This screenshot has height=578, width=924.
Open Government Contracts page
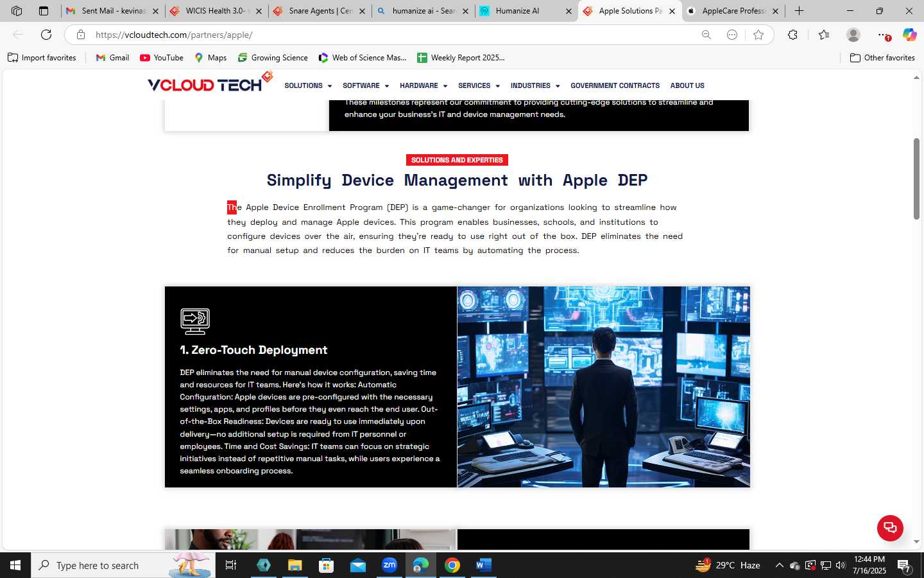click(615, 85)
